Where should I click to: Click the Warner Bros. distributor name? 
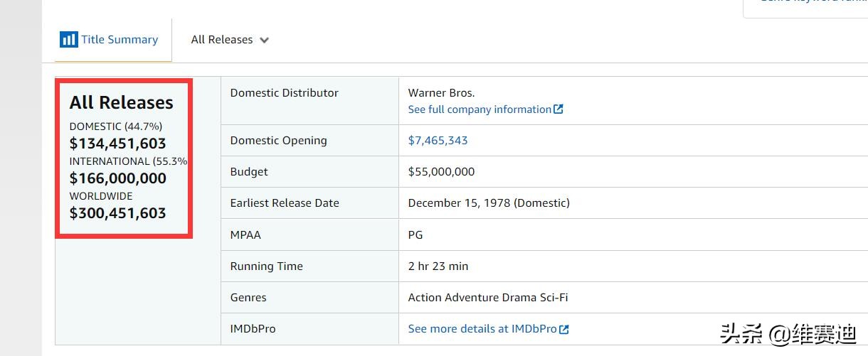pos(441,92)
